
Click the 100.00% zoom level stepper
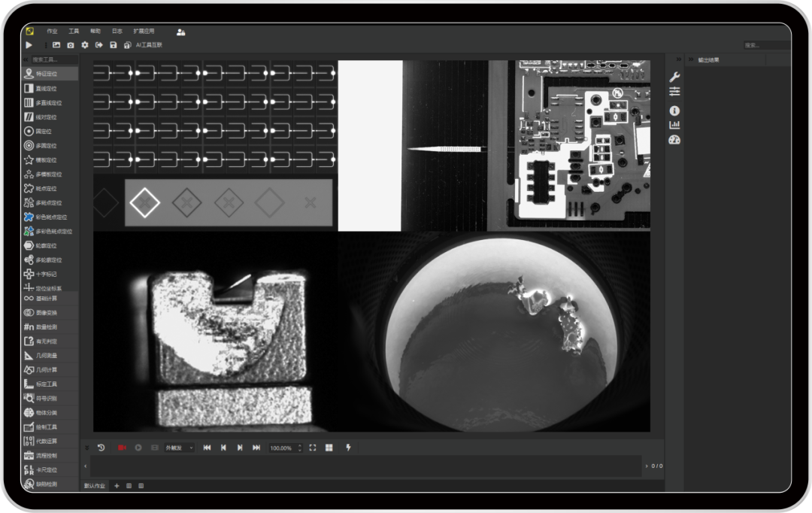pyautogui.click(x=300, y=448)
